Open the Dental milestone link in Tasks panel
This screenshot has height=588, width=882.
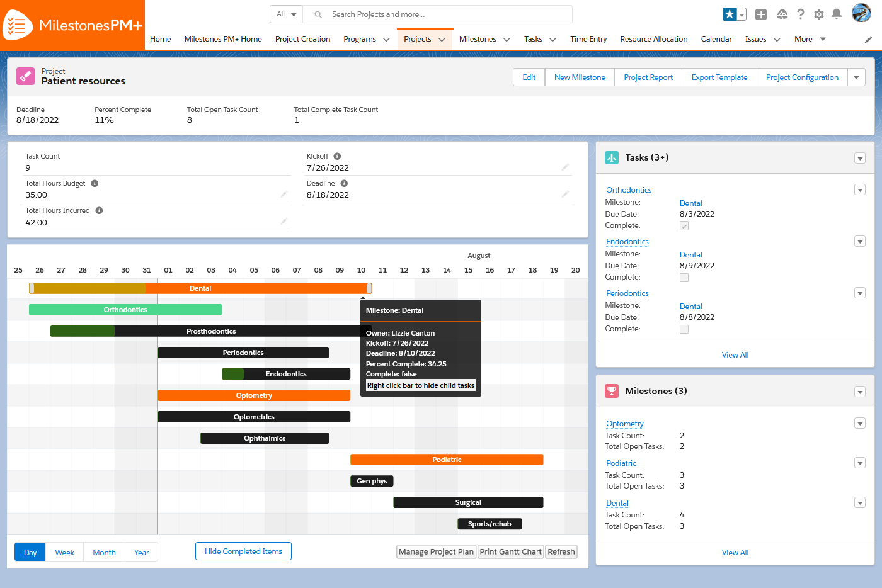click(690, 203)
